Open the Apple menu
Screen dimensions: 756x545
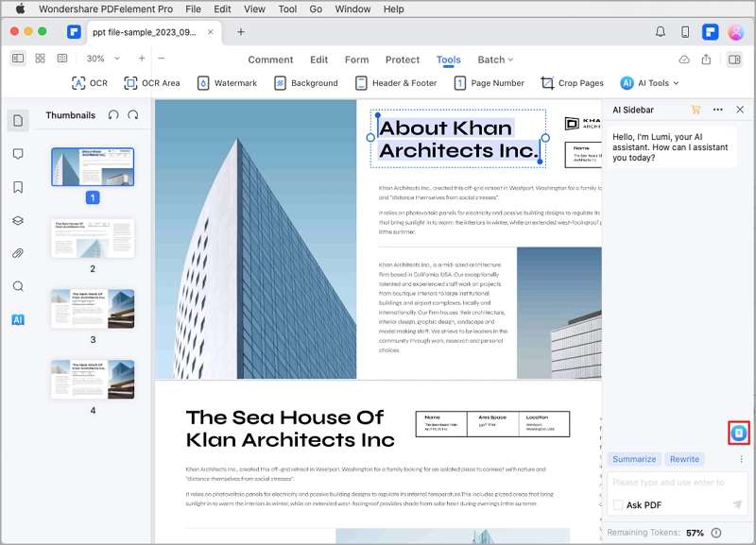coord(20,9)
